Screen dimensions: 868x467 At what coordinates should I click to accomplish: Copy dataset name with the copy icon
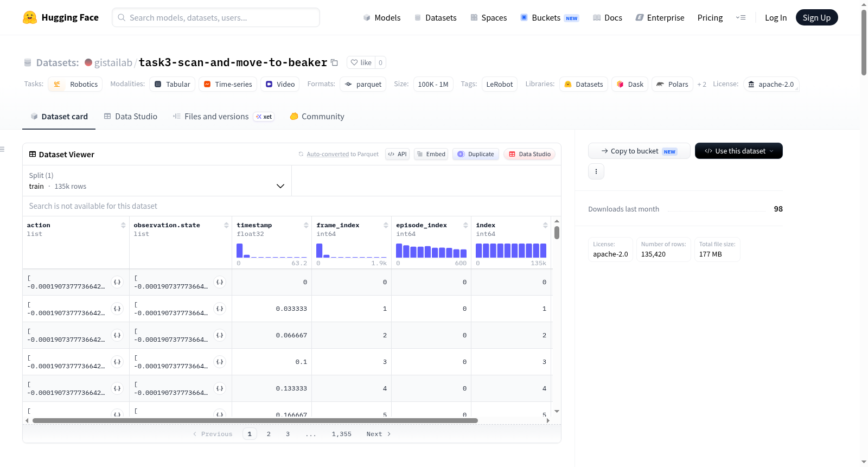tap(335, 62)
